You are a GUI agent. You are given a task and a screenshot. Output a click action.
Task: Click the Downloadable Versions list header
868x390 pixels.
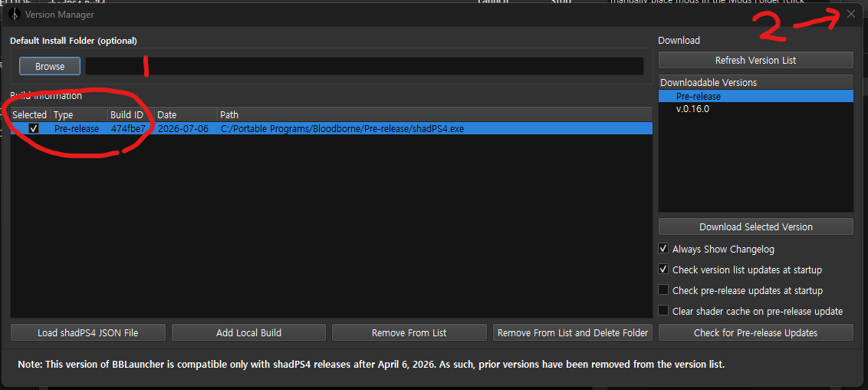pyautogui.click(x=755, y=83)
